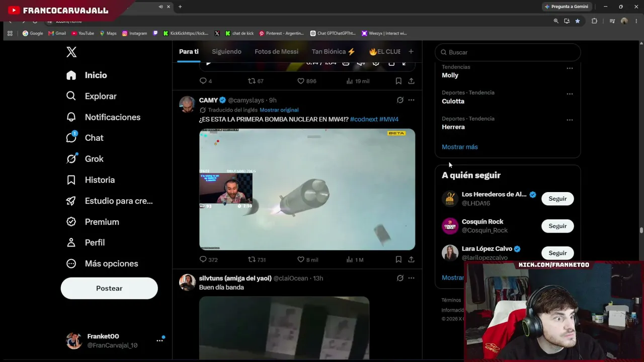644x362 pixels.
Task: Open silvtuns' profile avatar
Action: [187, 282]
